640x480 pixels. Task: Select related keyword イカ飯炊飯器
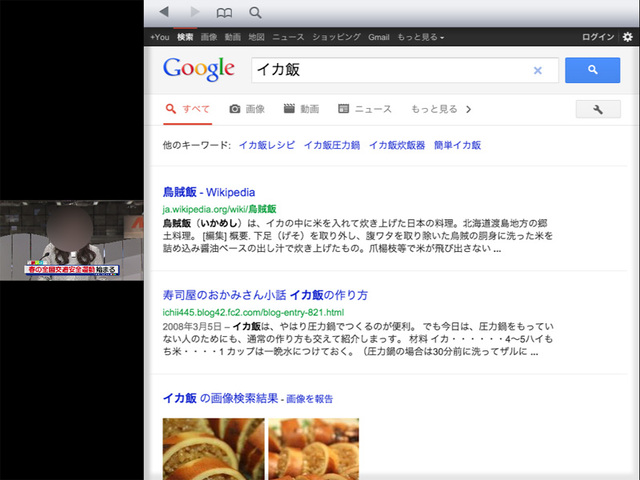397,145
